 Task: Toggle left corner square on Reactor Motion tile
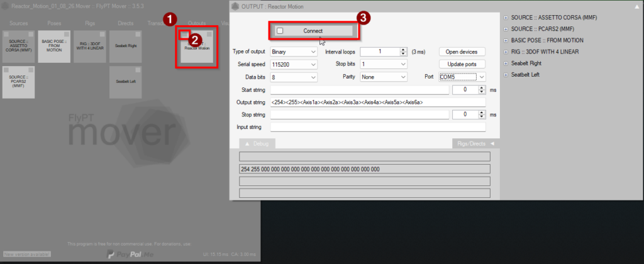[x=184, y=34]
